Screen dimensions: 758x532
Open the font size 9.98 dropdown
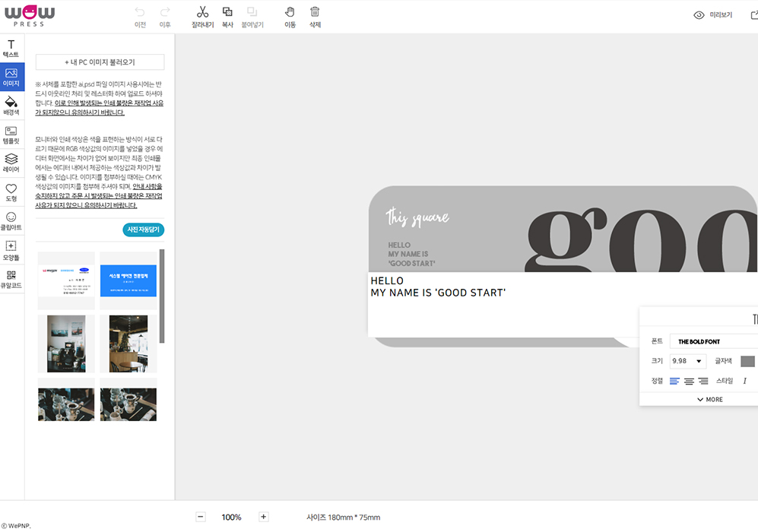tap(688, 361)
